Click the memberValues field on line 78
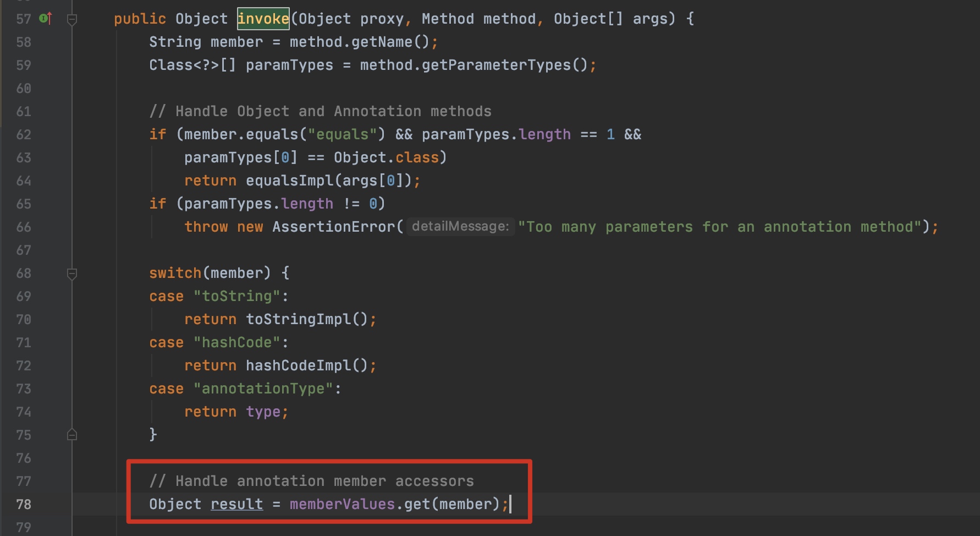The image size is (980, 536). (342, 504)
